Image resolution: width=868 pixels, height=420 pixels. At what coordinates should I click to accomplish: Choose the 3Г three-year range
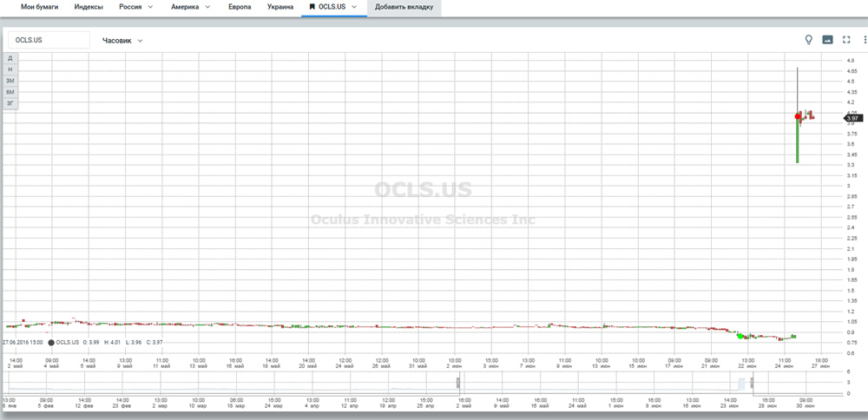click(10, 103)
